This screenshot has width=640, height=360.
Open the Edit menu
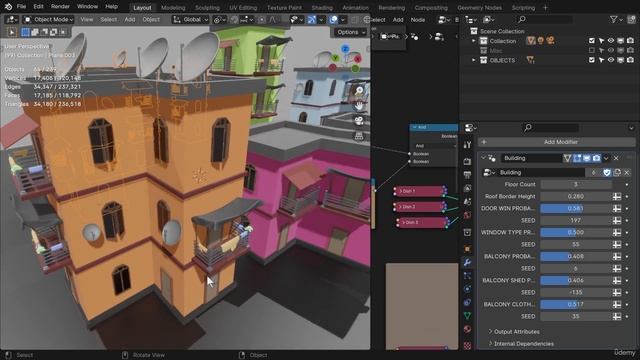point(38,7)
